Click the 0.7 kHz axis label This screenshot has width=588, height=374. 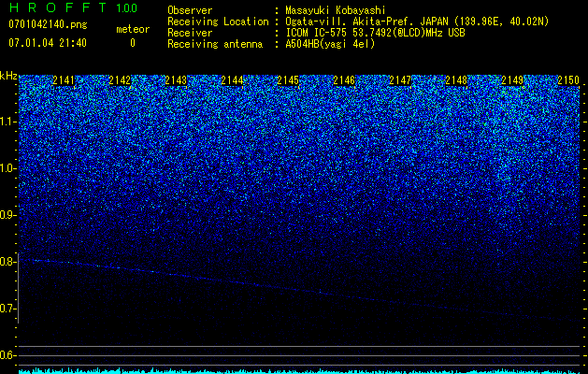[8, 309]
